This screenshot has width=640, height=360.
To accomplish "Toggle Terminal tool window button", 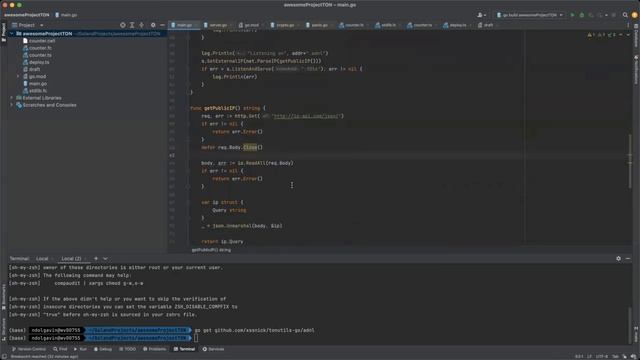I will pyautogui.click(x=184, y=349).
